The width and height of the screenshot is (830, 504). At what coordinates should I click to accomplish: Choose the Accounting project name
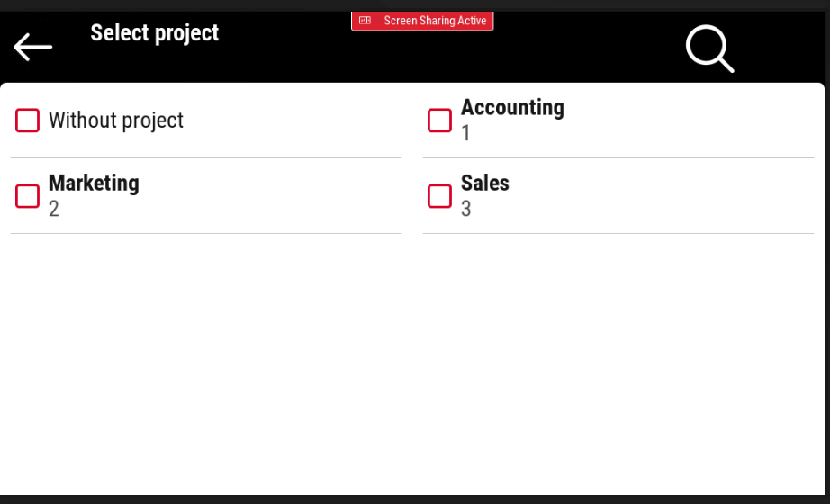[x=512, y=108]
